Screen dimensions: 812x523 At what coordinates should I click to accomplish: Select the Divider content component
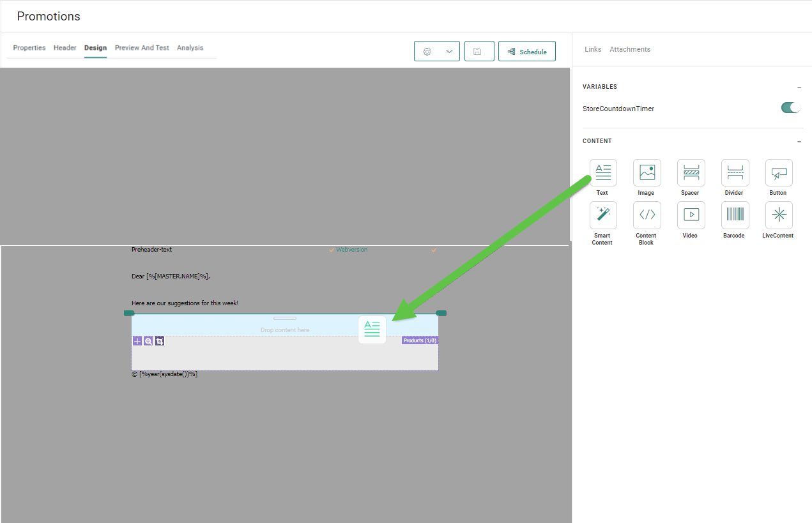coord(735,173)
